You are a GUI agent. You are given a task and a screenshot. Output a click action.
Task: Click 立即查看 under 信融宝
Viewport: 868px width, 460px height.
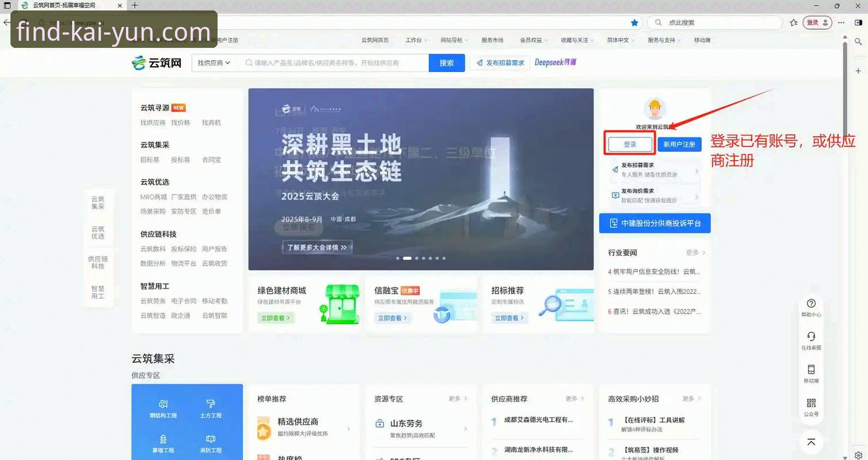point(392,318)
